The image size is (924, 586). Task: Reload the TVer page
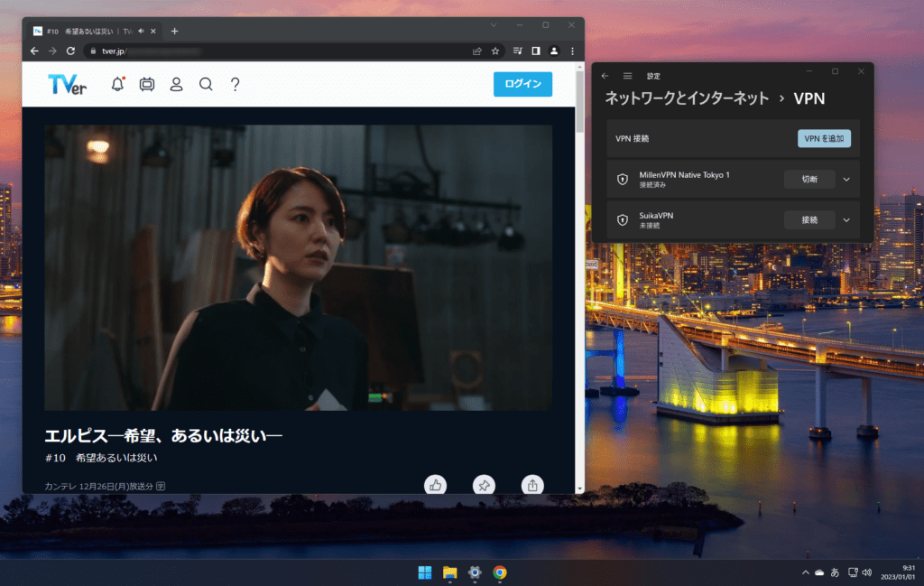pos(70,51)
